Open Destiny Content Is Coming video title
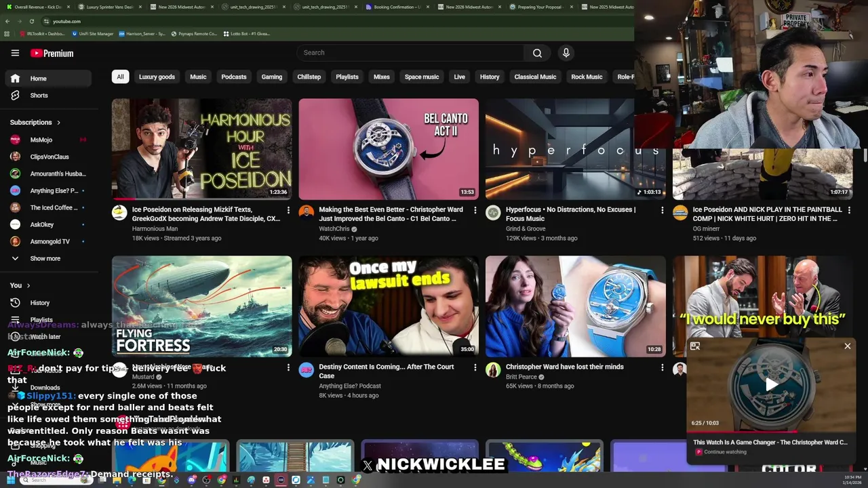 (x=387, y=371)
